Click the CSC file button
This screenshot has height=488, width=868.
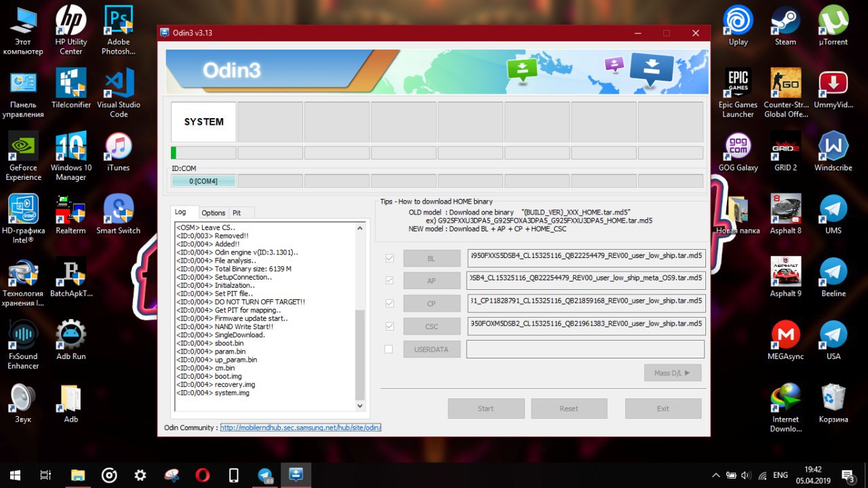(431, 326)
